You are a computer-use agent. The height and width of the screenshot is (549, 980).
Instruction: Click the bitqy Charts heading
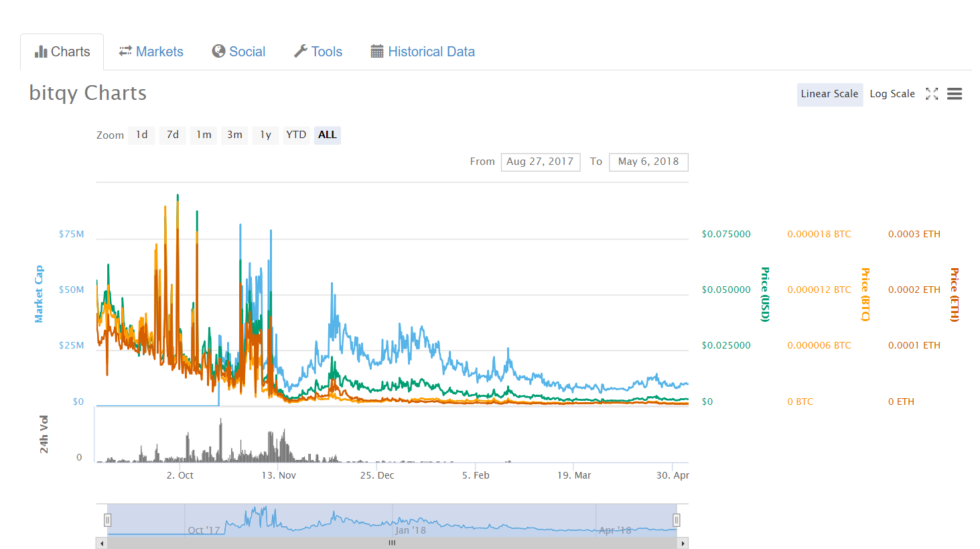(x=88, y=93)
